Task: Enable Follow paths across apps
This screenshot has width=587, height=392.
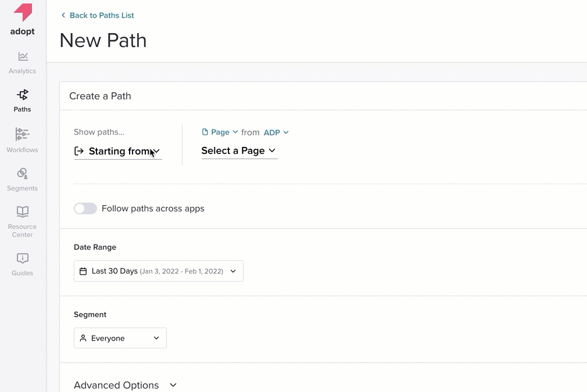Action: [85, 208]
